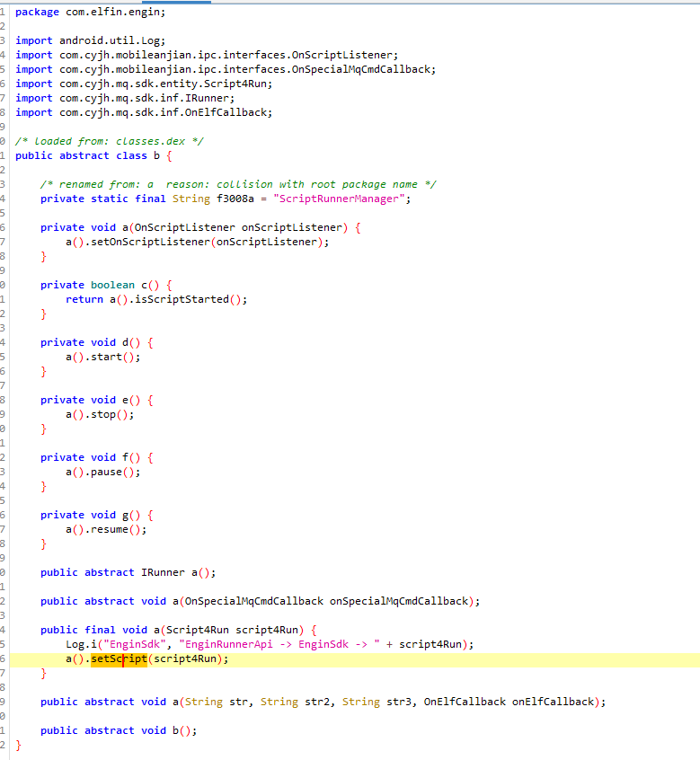Screen dimensions: 700x760
Task: Click the script4Run argument inside setScript()
Action: coord(185,658)
